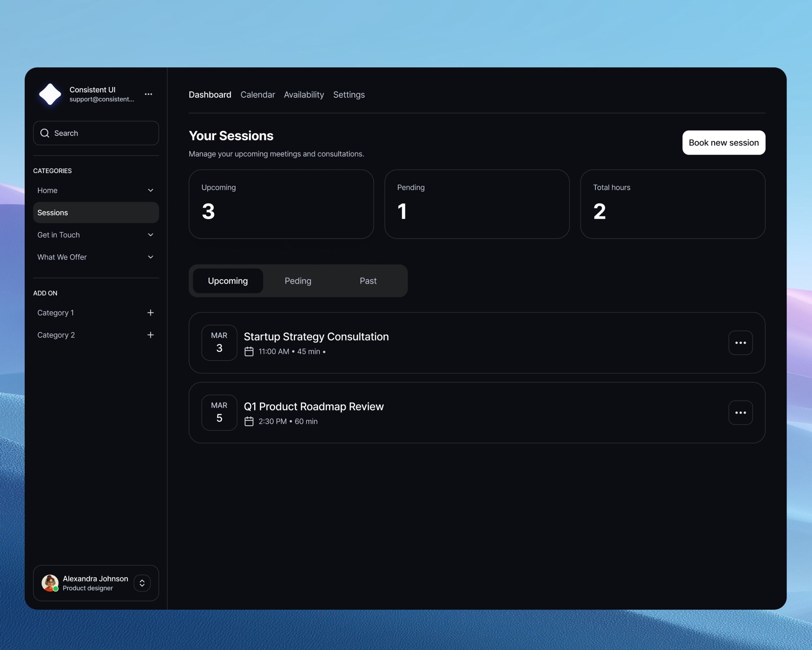The height and width of the screenshot is (650, 812).
Task: Switch sessions filter to Past
Action: 368,281
